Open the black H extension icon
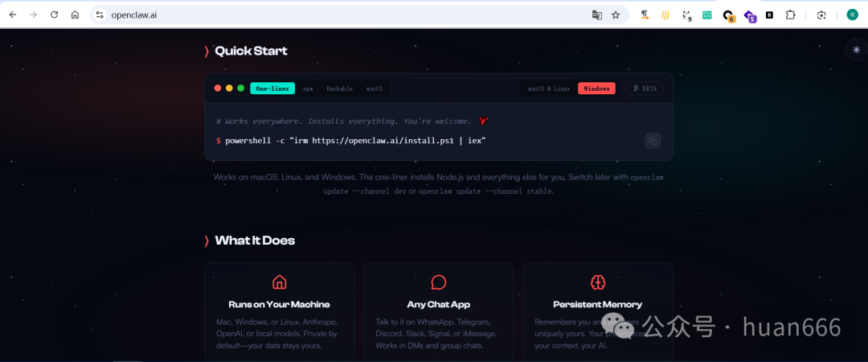 pos(769,15)
